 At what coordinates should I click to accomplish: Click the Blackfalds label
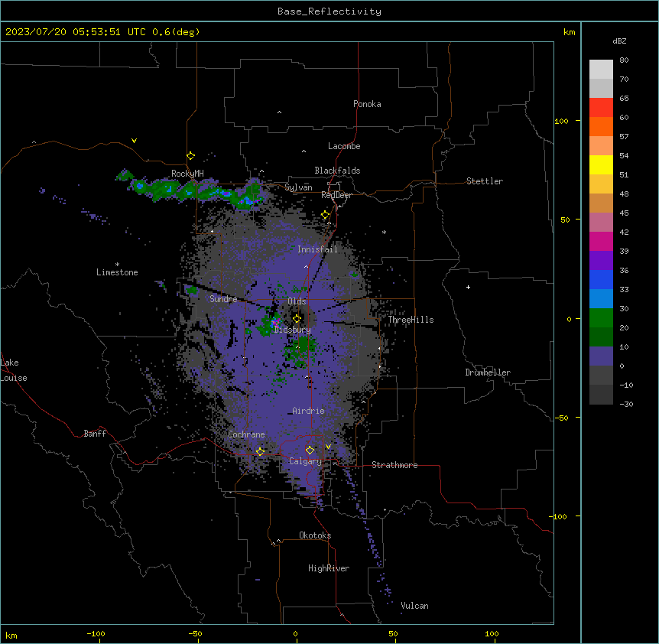pyautogui.click(x=337, y=171)
